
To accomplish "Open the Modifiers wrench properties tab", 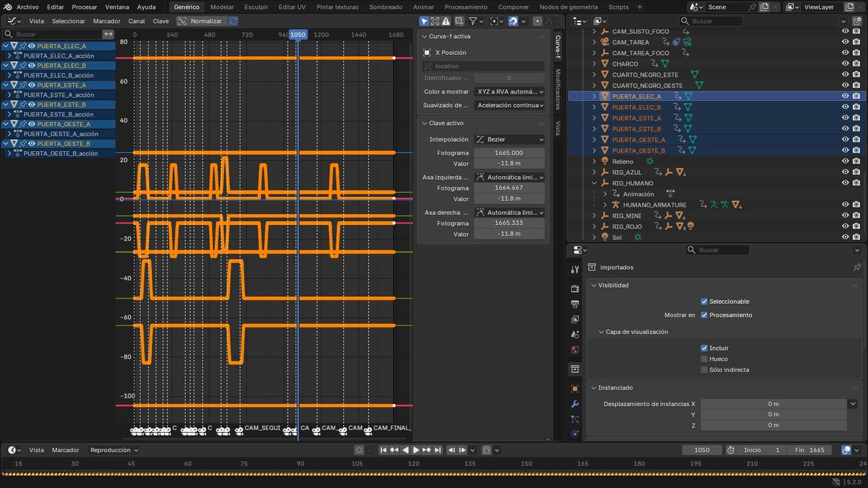I will pos(575,404).
